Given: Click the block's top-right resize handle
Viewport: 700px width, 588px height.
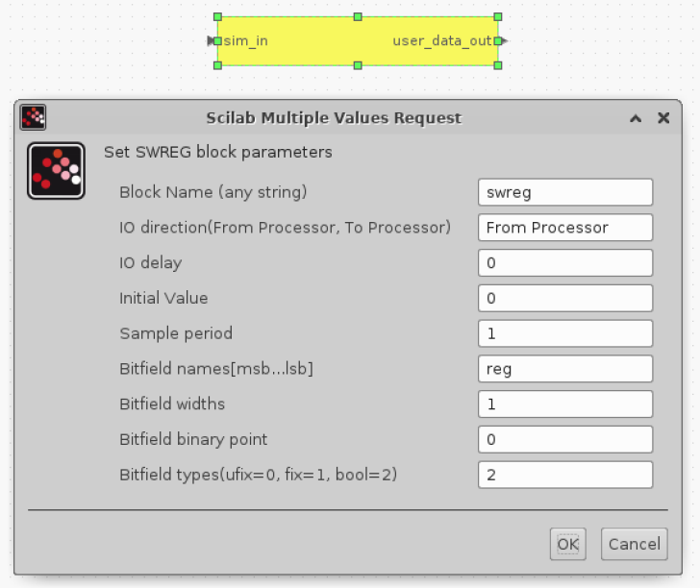Looking at the screenshot, I should point(498,17).
